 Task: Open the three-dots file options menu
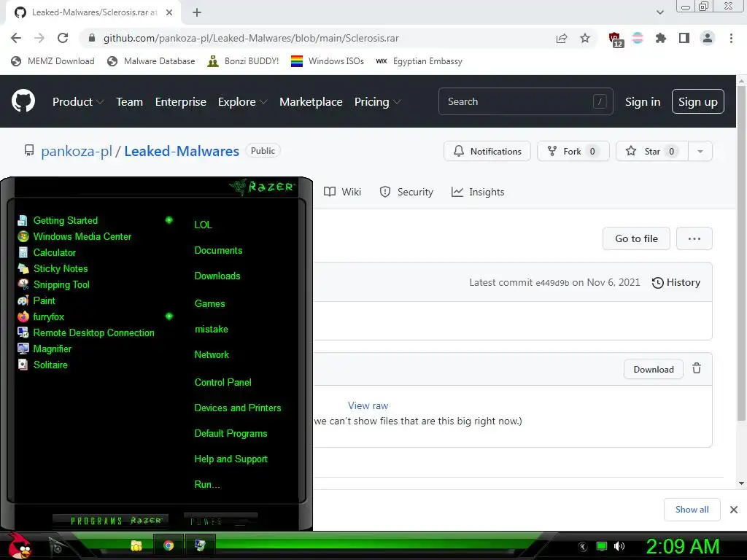click(694, 238)
